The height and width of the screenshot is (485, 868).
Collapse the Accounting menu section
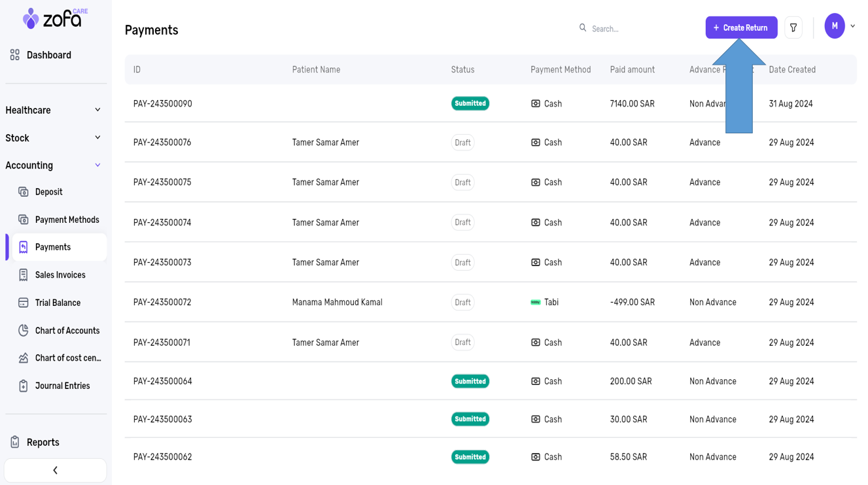[x=97, y=165]
